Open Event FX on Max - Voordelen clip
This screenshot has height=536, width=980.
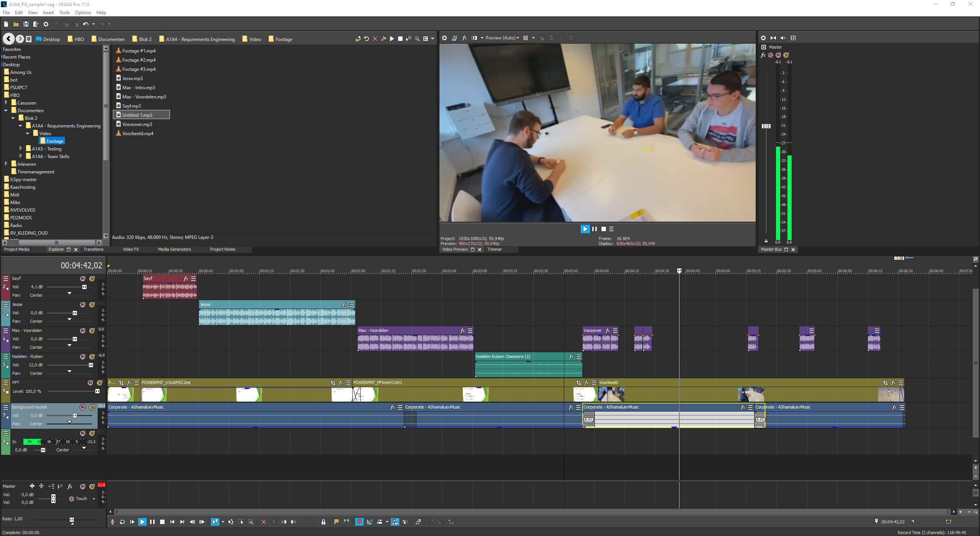point(462,330)
